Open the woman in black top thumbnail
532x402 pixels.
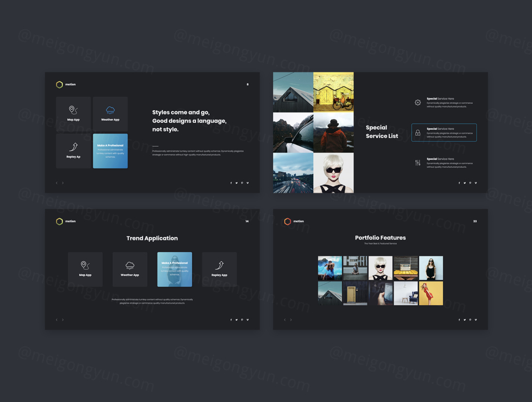tap(431, 268)
